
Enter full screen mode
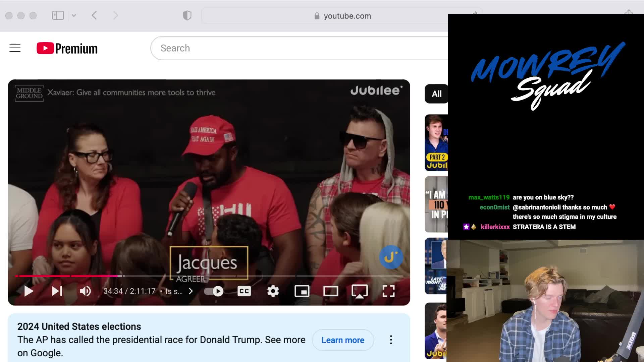tap(388, 291)
